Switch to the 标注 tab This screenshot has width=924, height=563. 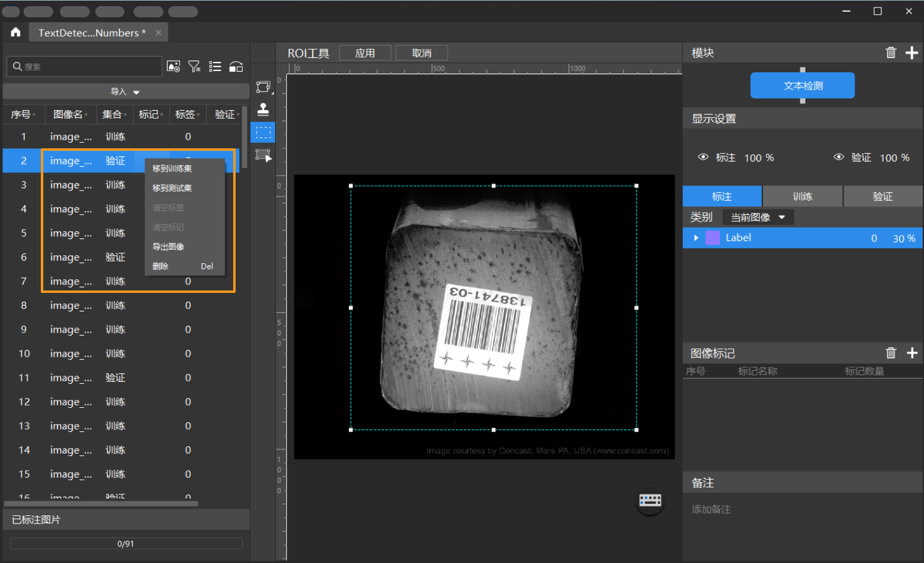(722, 197)
